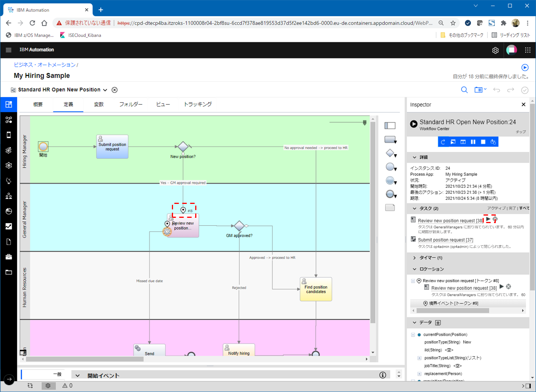Collapse the ロケーション section

[415, 269]
